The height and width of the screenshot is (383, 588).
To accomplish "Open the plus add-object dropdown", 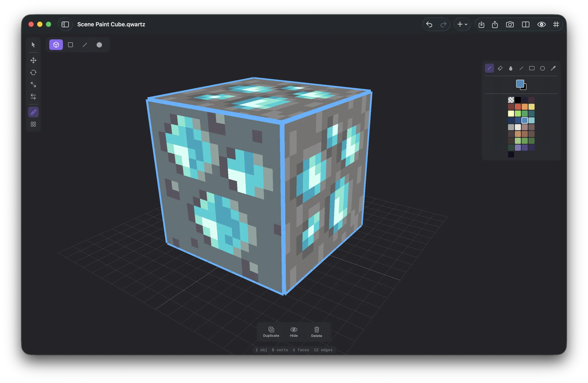I will pos(462,24).
